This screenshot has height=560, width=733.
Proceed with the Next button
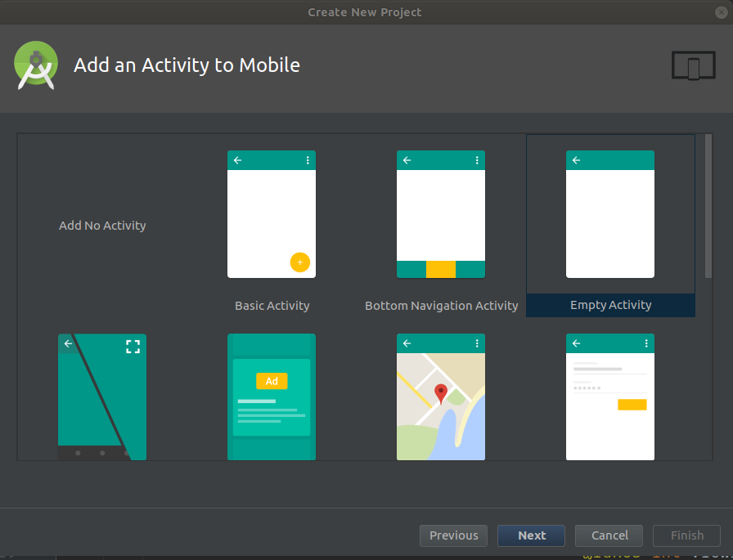coord(532,535)
